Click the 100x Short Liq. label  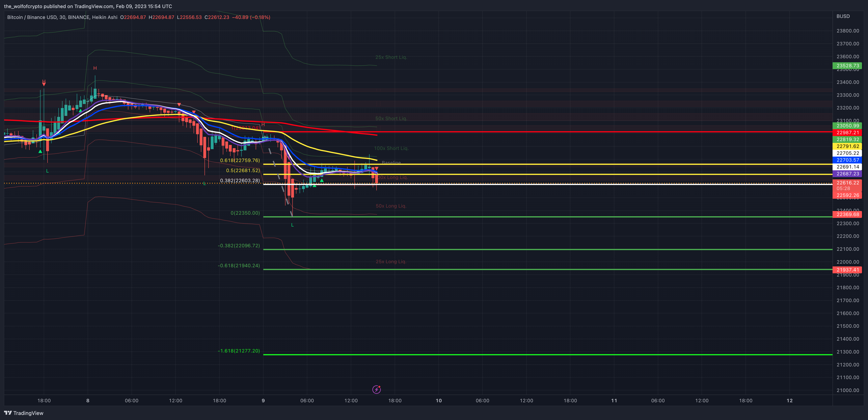(x=391, y=148)
